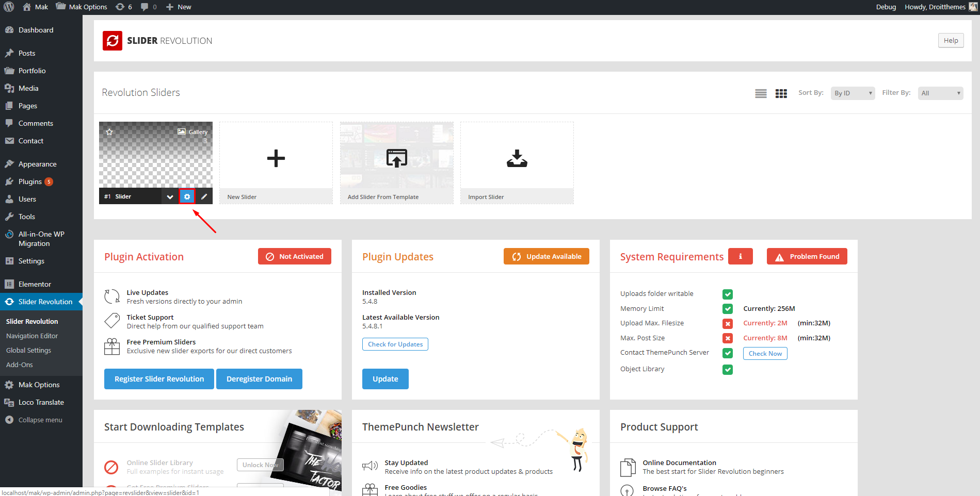Open All-in-One WP Migration menu
This screenshot has width=980, height=496.
coord(41,239)
